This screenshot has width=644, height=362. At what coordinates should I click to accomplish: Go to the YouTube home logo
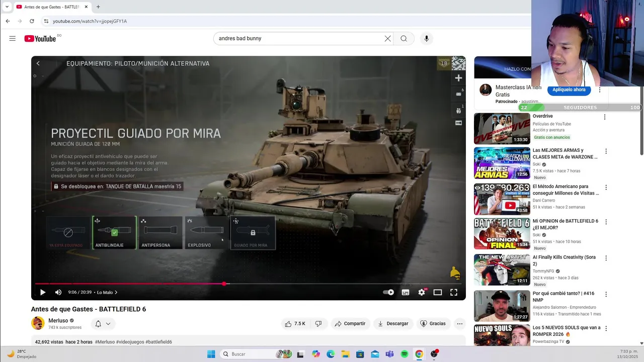(40, 39)
